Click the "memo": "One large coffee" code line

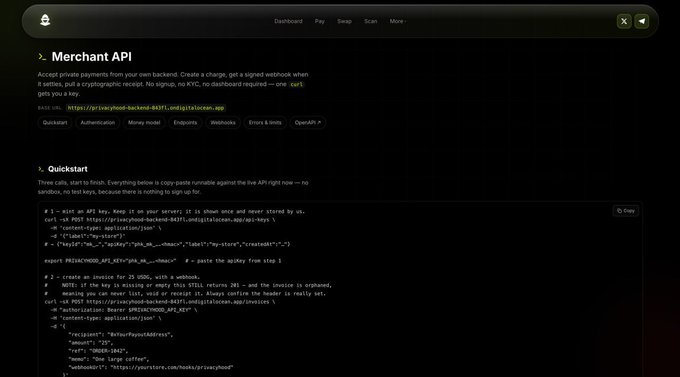click(108, 359)
